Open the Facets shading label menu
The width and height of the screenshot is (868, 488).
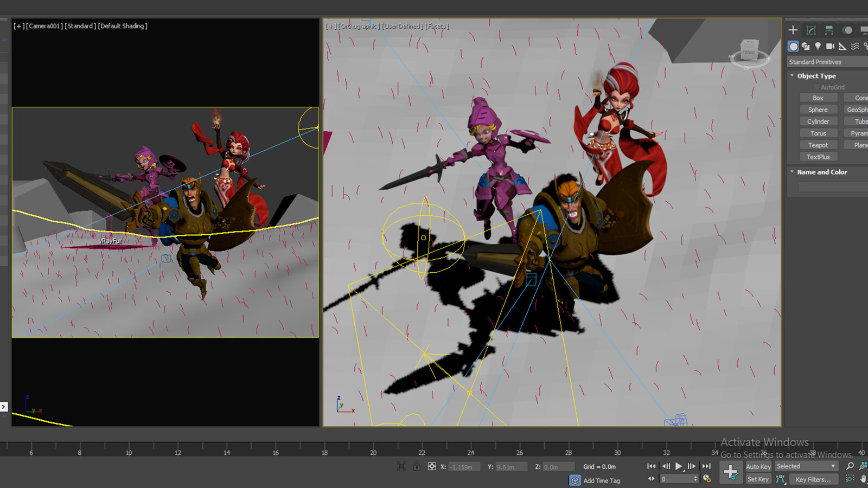pos(437,26)
